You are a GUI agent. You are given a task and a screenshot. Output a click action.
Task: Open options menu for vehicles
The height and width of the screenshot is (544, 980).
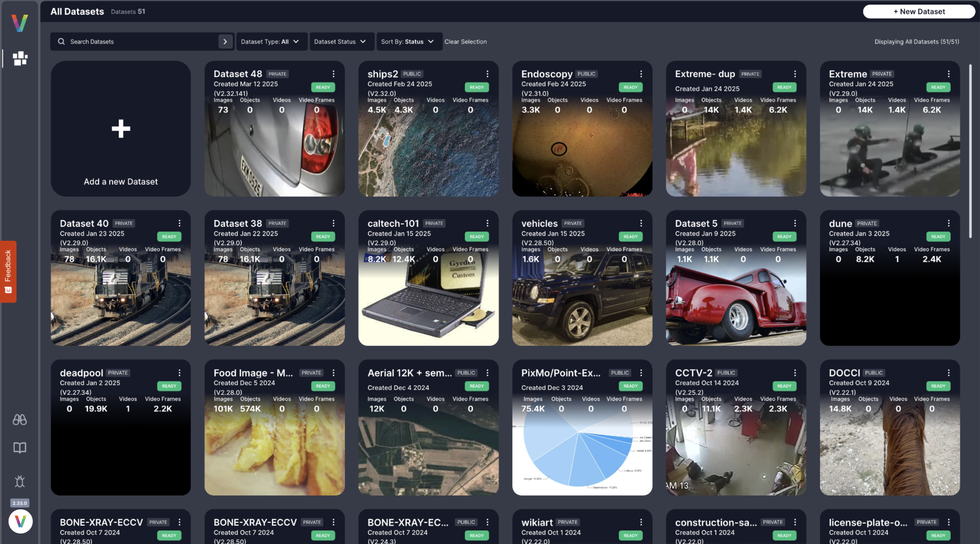(641, 223)
